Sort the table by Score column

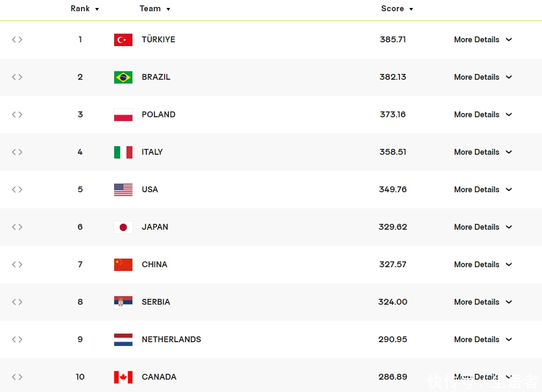[x=397, y=9]
